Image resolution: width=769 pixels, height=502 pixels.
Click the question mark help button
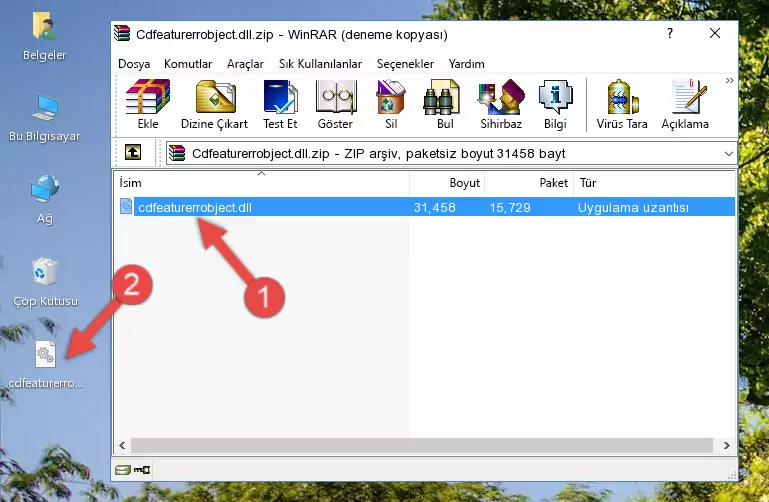click(670, 34)
